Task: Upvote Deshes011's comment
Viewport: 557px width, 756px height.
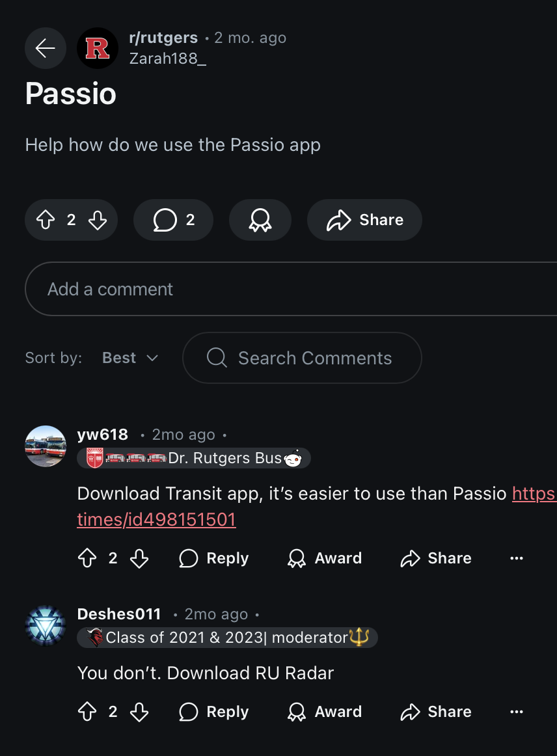Action: (x=87, y=712)
